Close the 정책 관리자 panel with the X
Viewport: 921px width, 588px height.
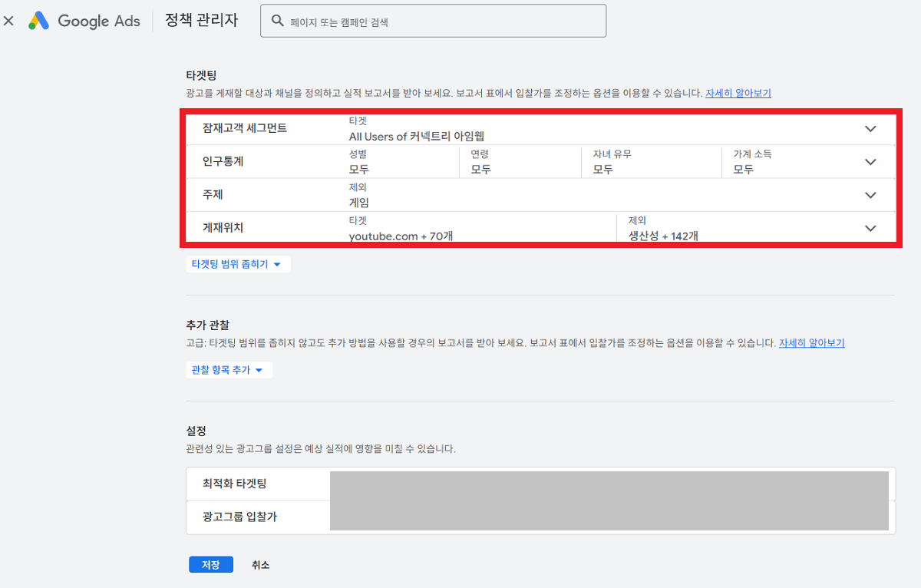8,21
